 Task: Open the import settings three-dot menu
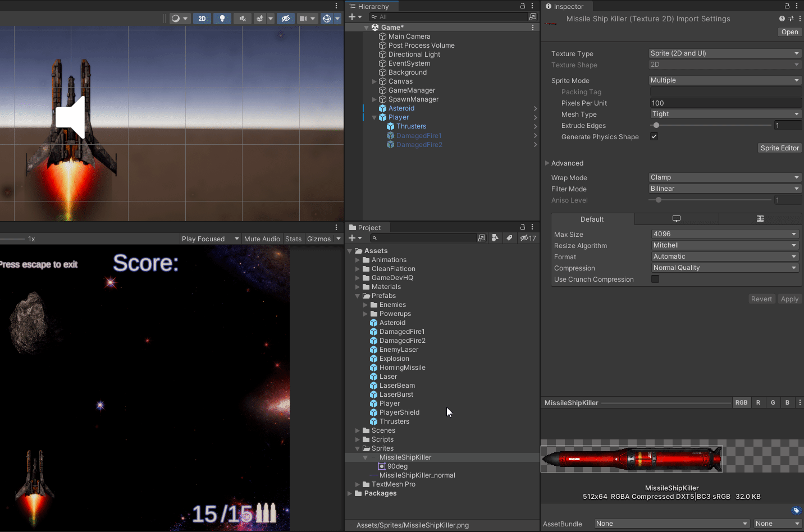coord(800,19)
